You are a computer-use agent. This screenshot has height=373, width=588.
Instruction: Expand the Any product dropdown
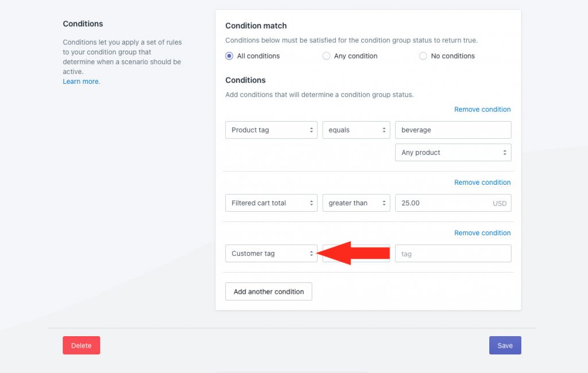(453, 152)
